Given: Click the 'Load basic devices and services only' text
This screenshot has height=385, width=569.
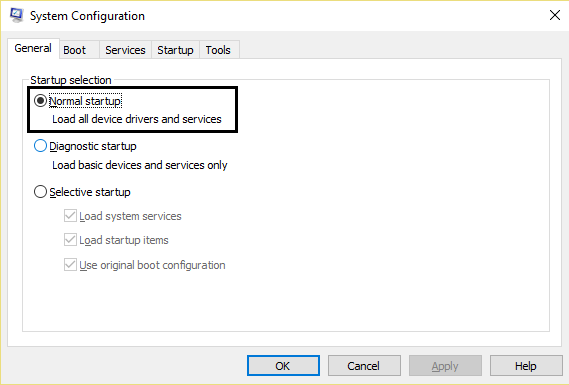Looking at the screenshot, I should coord(140,165).
